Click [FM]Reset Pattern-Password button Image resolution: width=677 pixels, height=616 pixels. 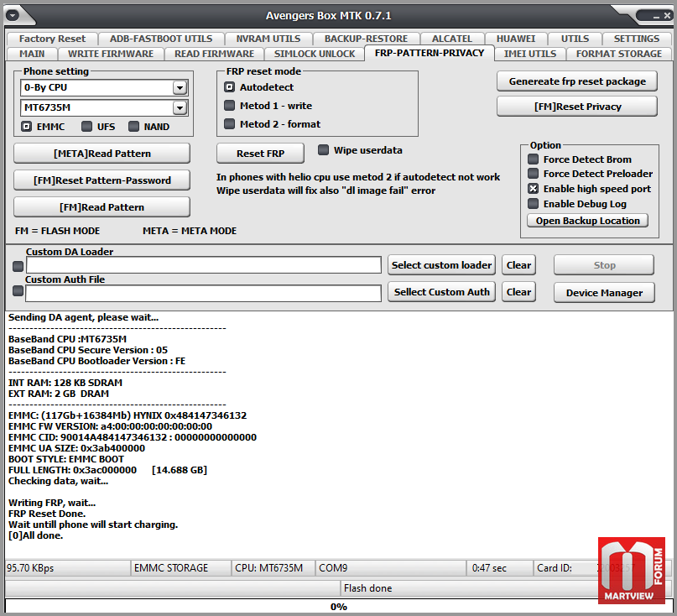click(x=102, y=180)
